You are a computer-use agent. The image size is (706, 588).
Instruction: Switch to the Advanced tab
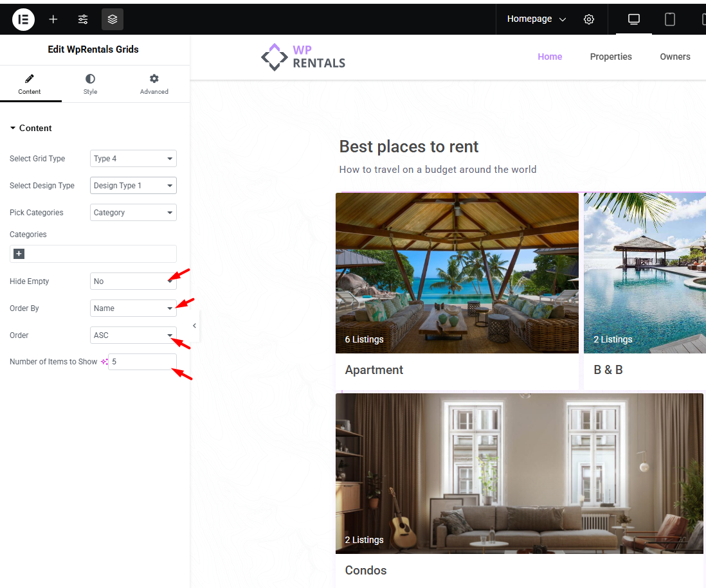click(x=154, y=84)
